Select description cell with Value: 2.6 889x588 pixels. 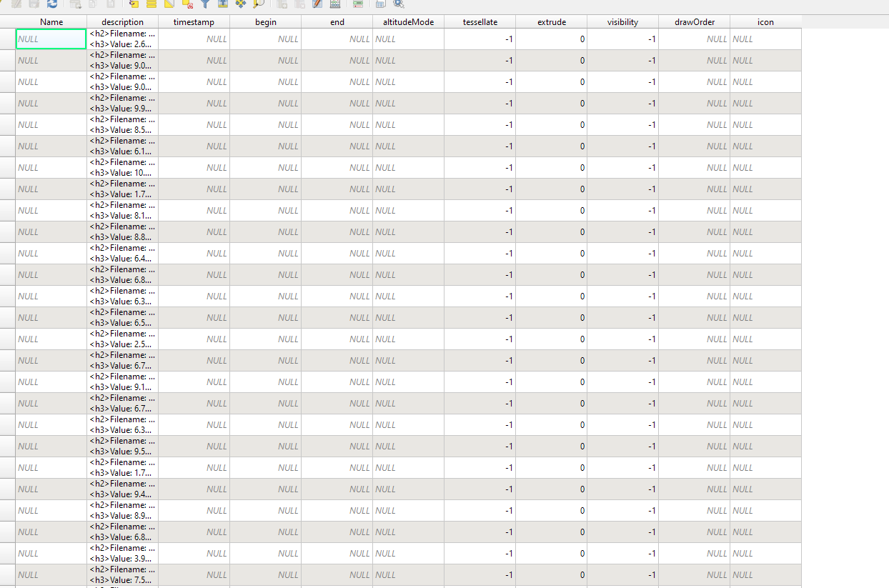point(123,39)
